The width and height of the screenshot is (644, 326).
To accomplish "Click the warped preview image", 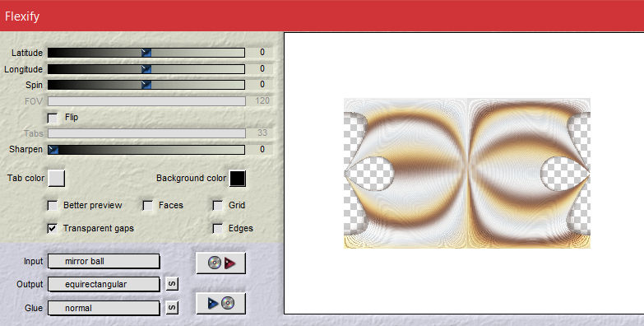I will click(x=467, y=173).
